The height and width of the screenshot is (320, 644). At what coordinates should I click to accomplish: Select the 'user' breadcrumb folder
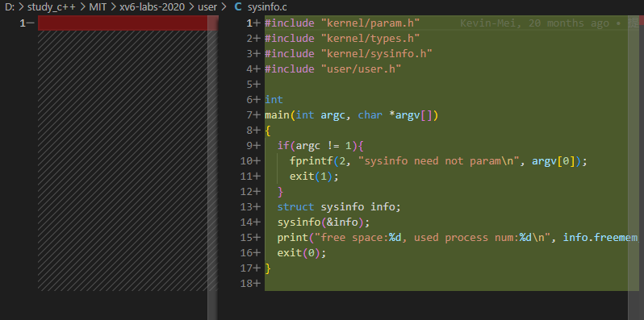207,7
